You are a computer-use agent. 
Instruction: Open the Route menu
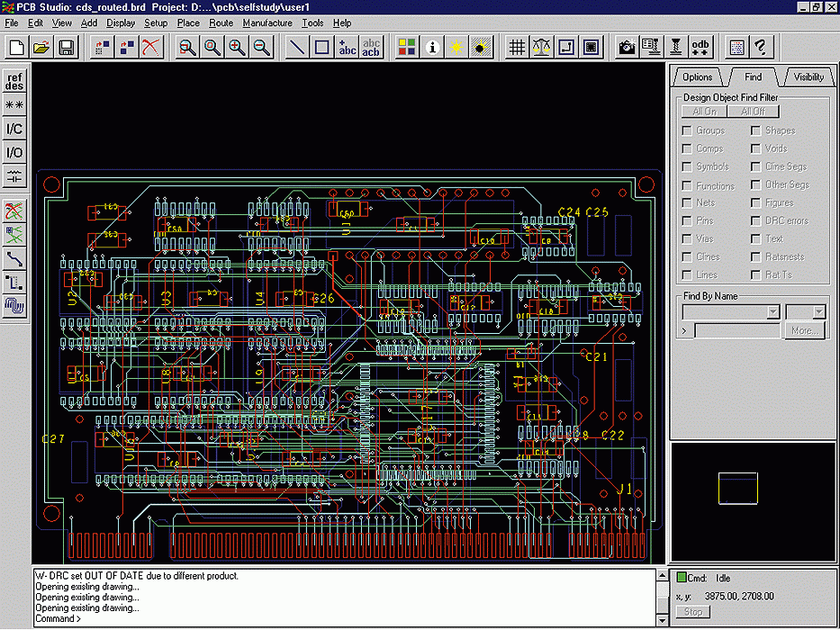click(x=221, y=22)
